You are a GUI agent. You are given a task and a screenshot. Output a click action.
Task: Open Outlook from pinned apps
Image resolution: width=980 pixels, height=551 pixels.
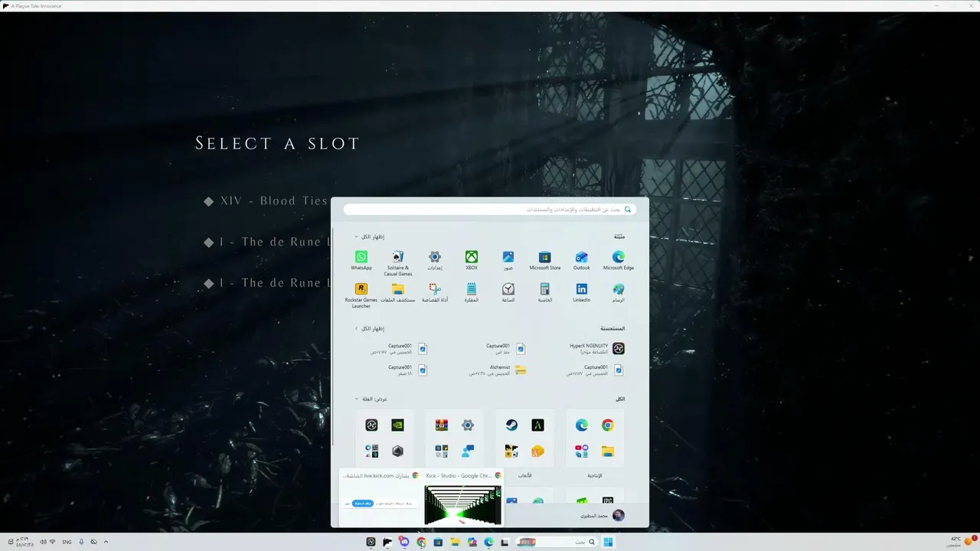point(582,261)
